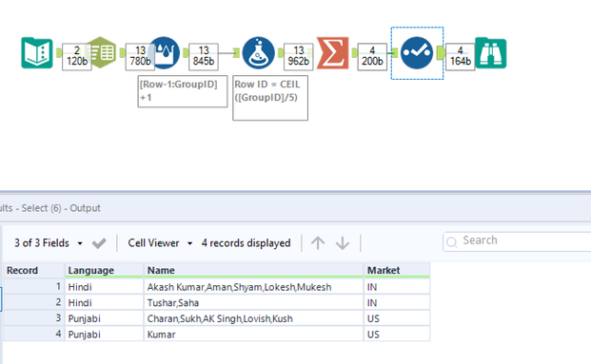Image resolution: width=591 pixels, height=364 pixels.
Task: Click Hindi language cell in record 2
Action: point(104,302)
